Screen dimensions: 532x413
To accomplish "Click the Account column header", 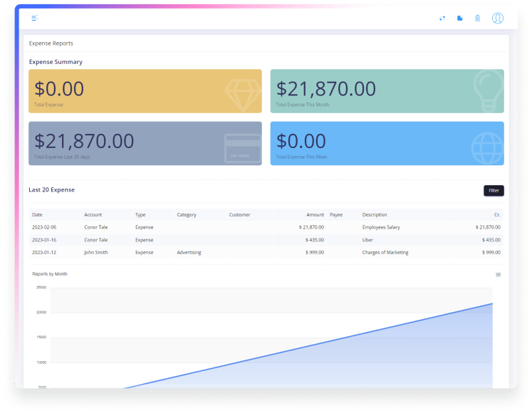I will pos(93,214).
